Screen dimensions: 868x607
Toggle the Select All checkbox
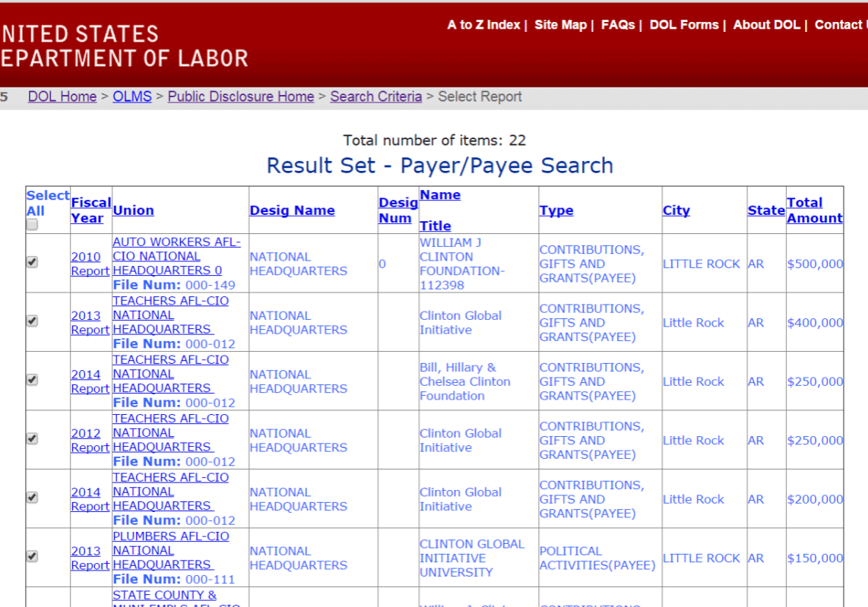[32, 225]
